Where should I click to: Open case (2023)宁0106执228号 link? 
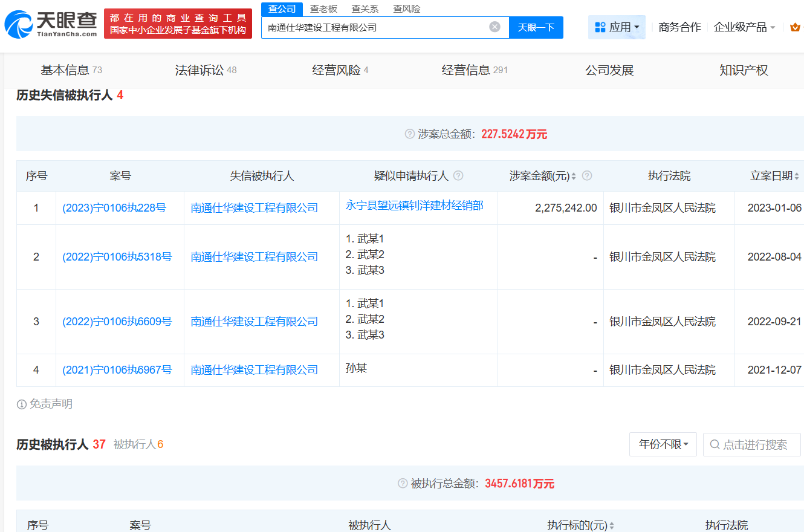[114, 208]
